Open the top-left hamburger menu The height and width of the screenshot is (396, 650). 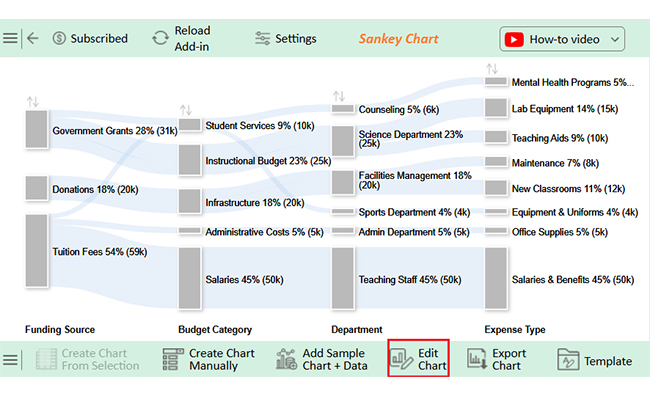pyautogui.click(x=10, y=39)
